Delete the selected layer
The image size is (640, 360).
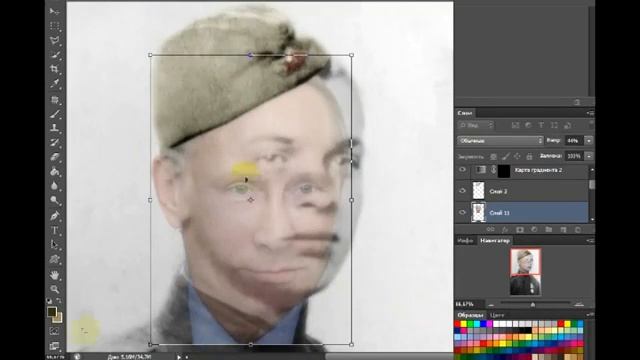(578, 230)
